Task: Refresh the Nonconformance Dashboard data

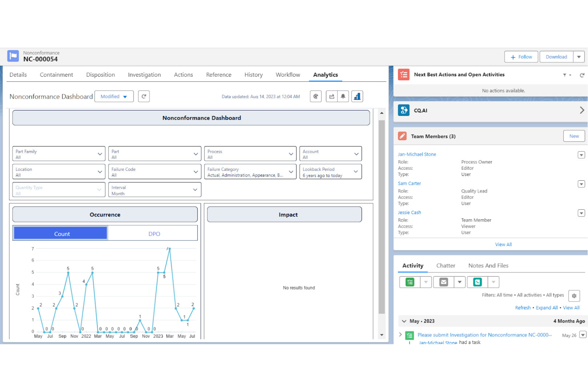Action: (144, 96)
